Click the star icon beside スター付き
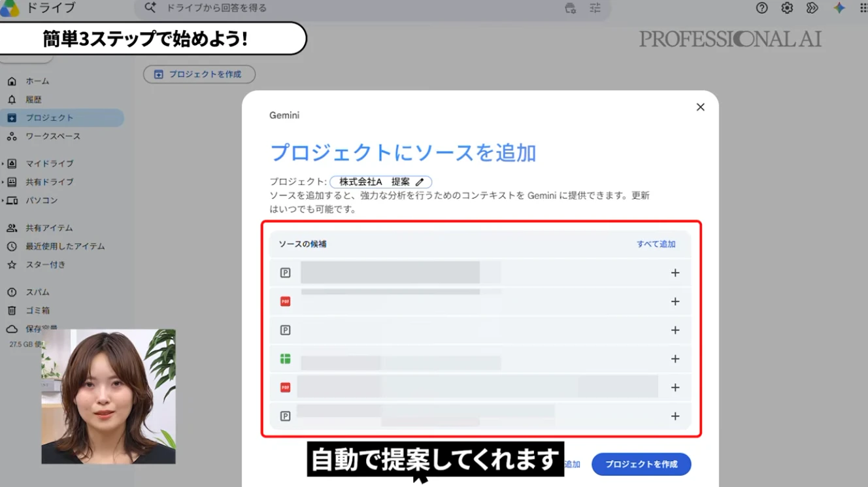The height and width of the screenshot is (487, 868). (x=12, y=264)
